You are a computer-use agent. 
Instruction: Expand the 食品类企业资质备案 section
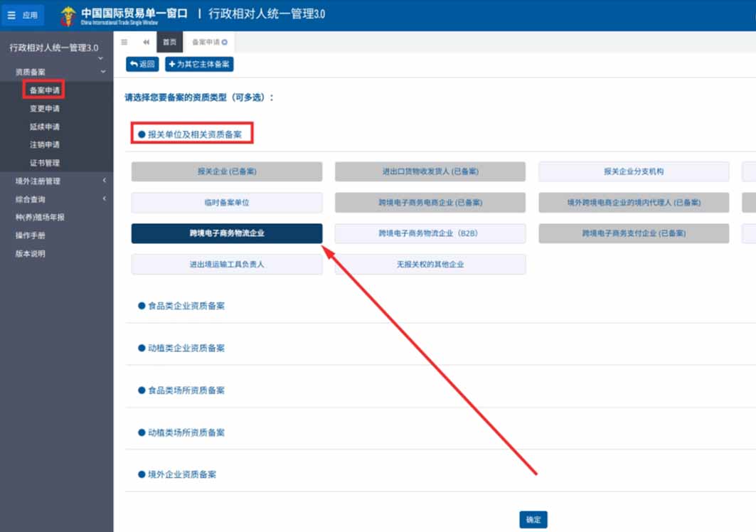[x=181, y=306]
